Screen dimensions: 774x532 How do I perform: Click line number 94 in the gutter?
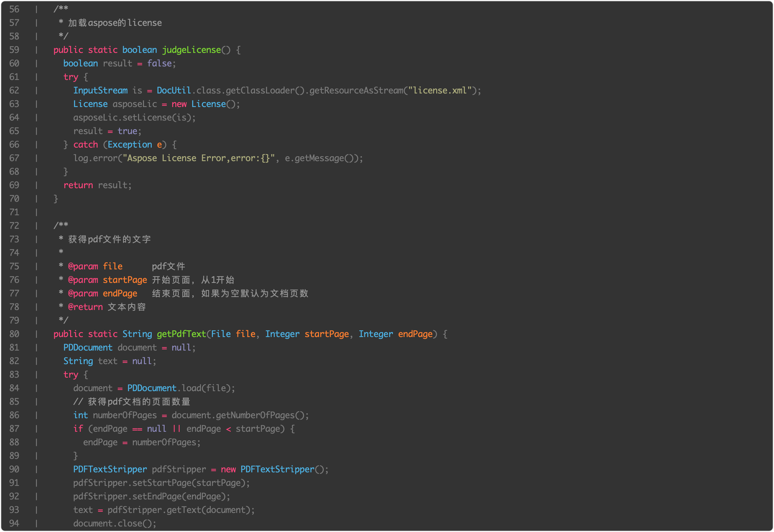click(14, 523)
